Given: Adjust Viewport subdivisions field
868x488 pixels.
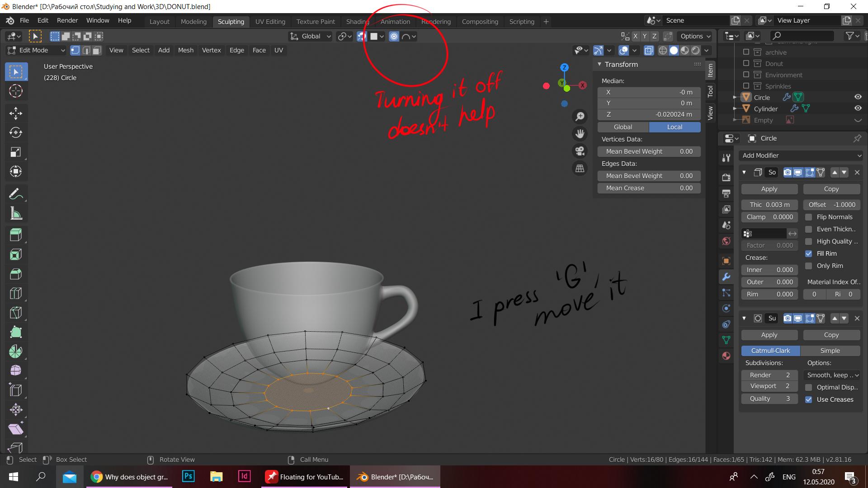Looking at the screenshot, I should click(x=769, y=386).
